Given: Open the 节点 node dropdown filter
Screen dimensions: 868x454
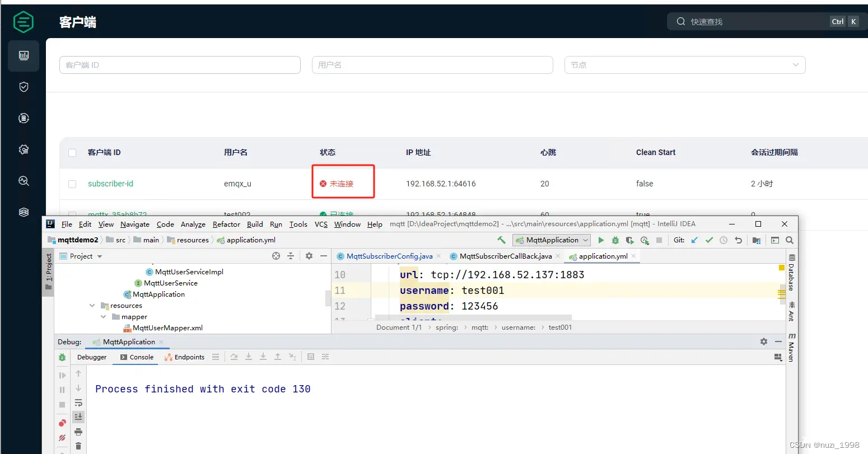Looking at the screenshot, I should 685,65.
